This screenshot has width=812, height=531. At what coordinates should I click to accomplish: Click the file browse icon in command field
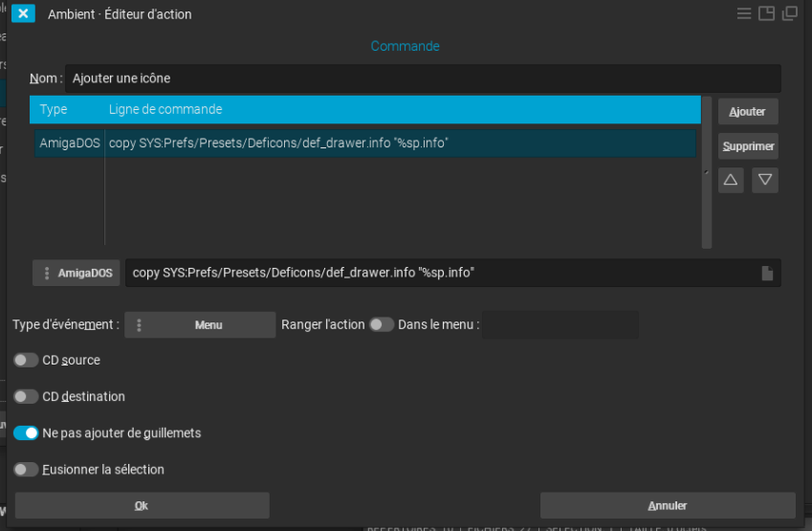coord(767,274)
